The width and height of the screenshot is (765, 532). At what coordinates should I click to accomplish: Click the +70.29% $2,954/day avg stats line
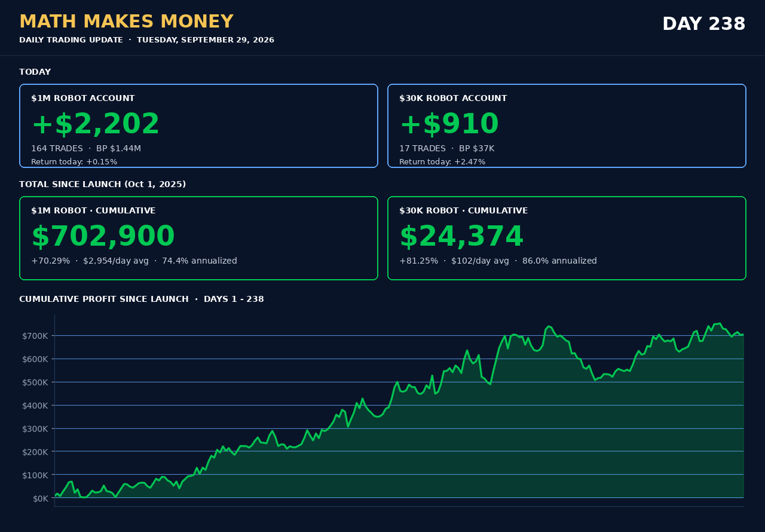click(134, 261)
